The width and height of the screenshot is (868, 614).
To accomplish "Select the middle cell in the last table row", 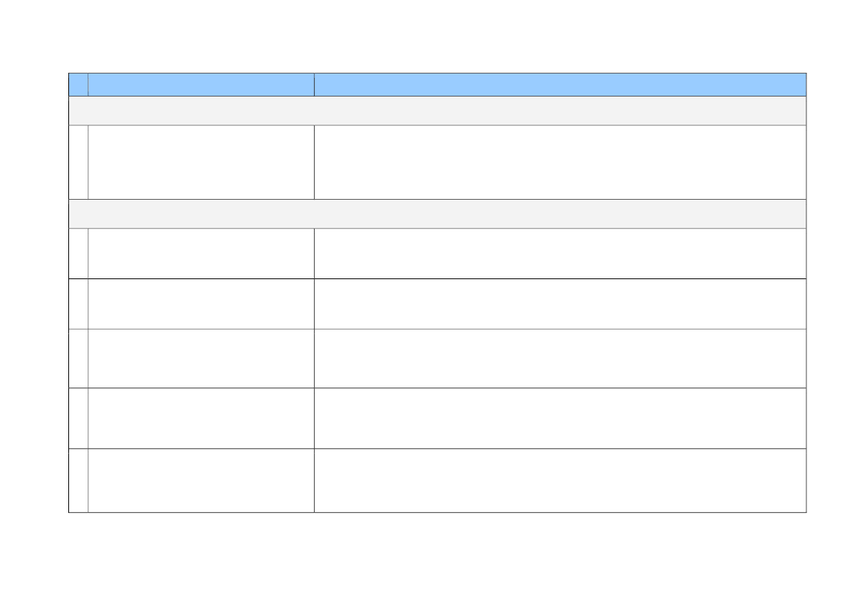I will [201, 480].
